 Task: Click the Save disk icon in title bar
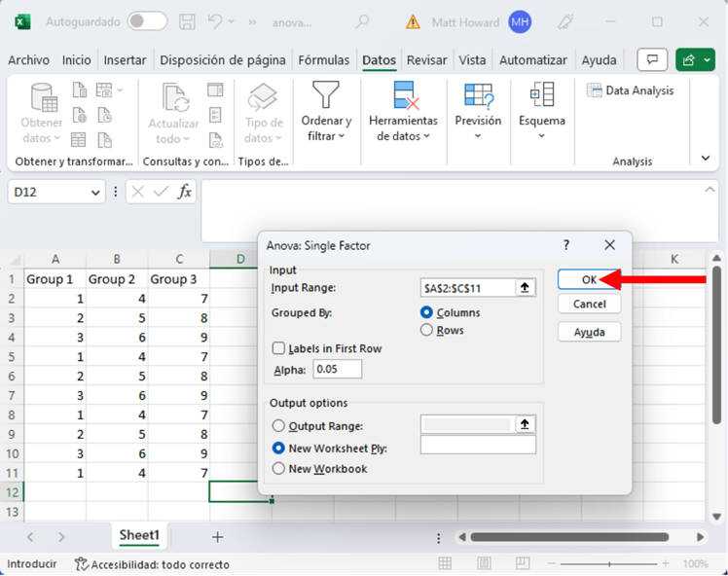[189, 21]
